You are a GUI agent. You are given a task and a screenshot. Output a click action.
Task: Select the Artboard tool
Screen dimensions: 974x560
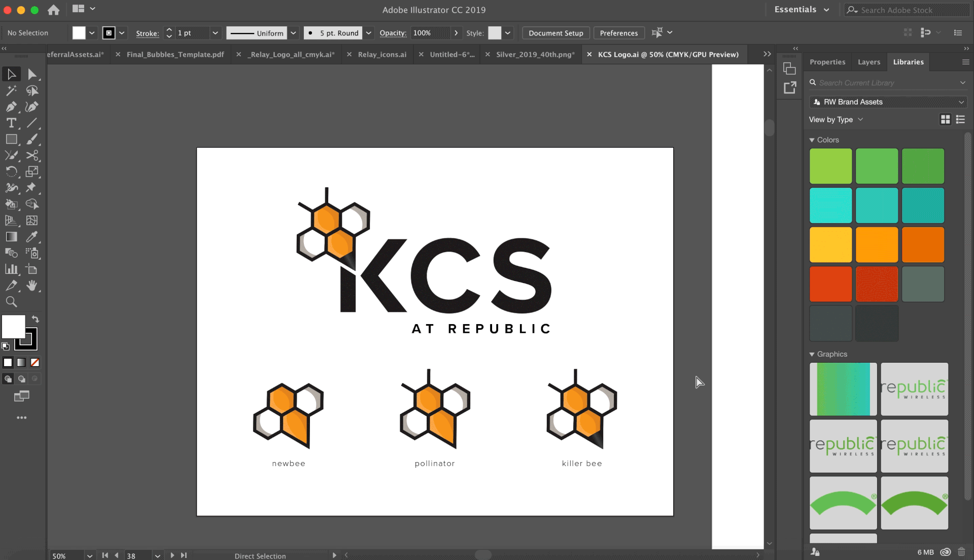pos(32,269)
